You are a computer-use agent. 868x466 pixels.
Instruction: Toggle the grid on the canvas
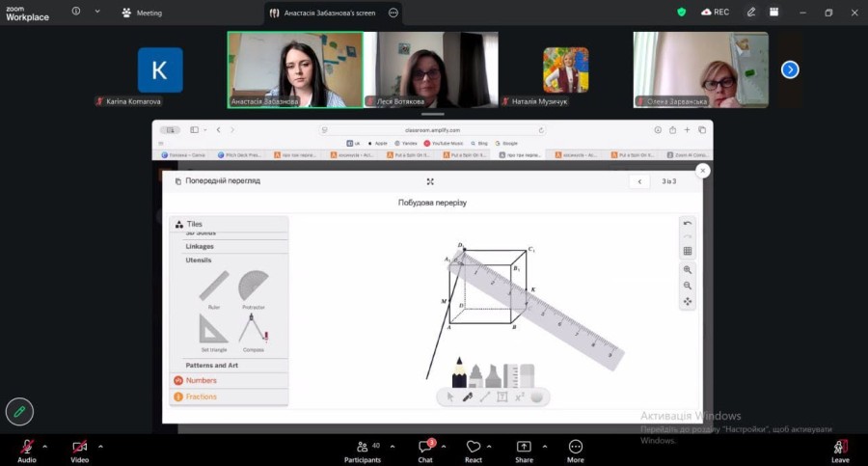tap(688, 251)
